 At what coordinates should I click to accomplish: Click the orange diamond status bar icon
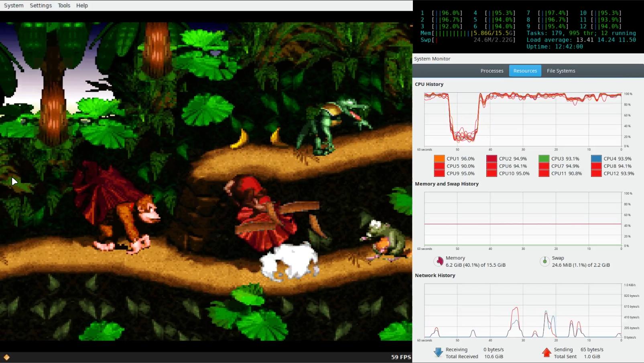coord(6,357)
